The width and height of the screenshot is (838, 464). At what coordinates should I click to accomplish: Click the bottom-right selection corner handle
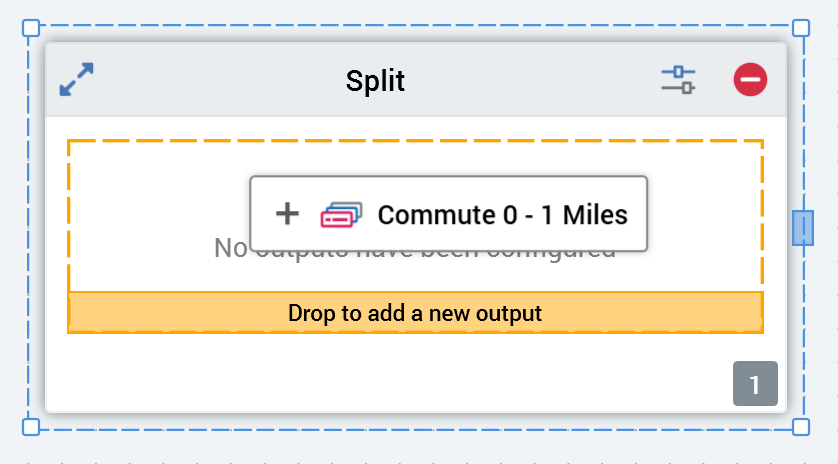click(801, 427)
